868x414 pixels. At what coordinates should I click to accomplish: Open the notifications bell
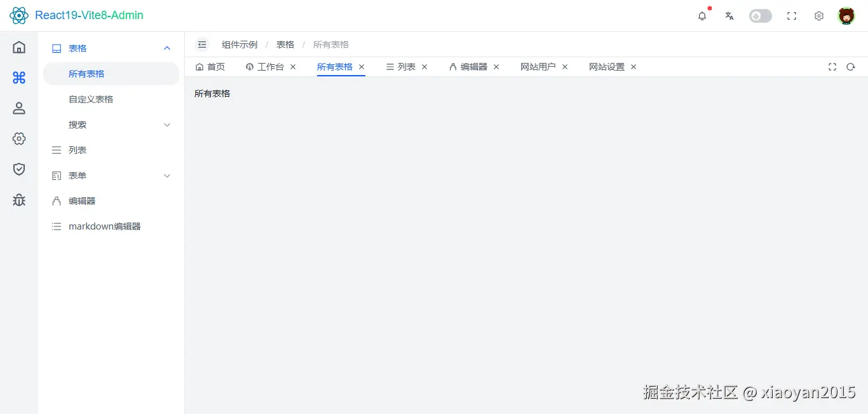click(x=702, y=16)
